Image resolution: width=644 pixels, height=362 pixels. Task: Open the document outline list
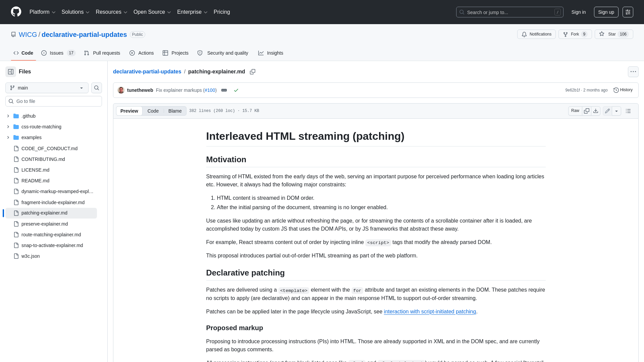[628, 111]
